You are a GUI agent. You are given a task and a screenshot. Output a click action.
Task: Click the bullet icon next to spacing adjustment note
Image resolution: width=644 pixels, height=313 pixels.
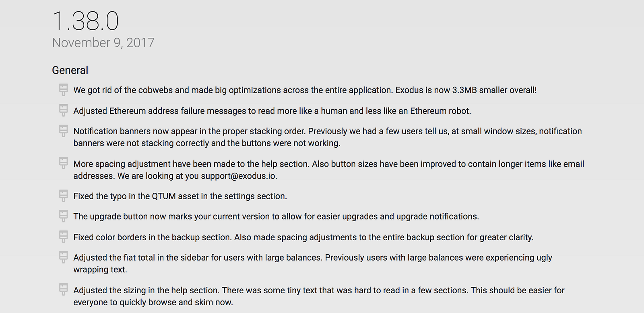click(x=63, y=163)
